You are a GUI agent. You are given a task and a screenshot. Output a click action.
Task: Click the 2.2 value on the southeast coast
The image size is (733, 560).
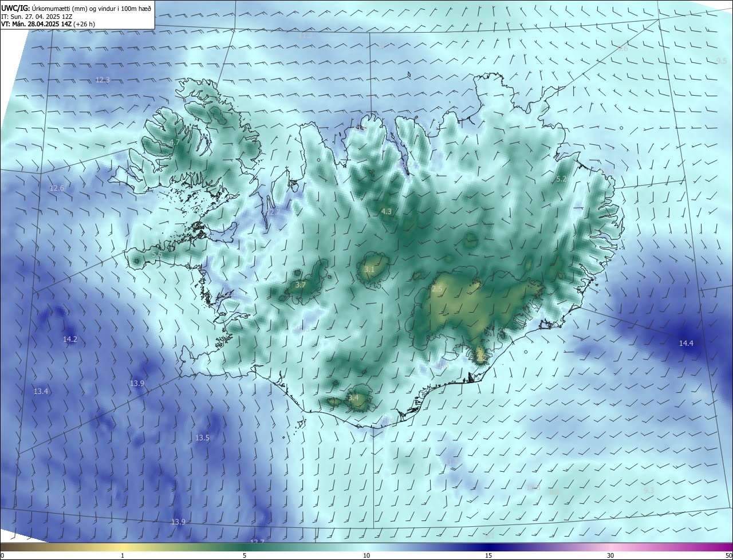(481, 358)
